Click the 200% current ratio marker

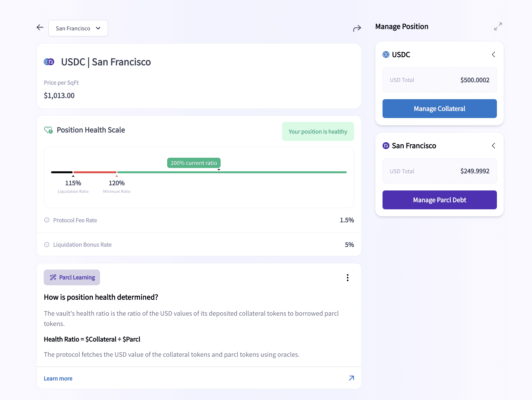click(194, 163)
